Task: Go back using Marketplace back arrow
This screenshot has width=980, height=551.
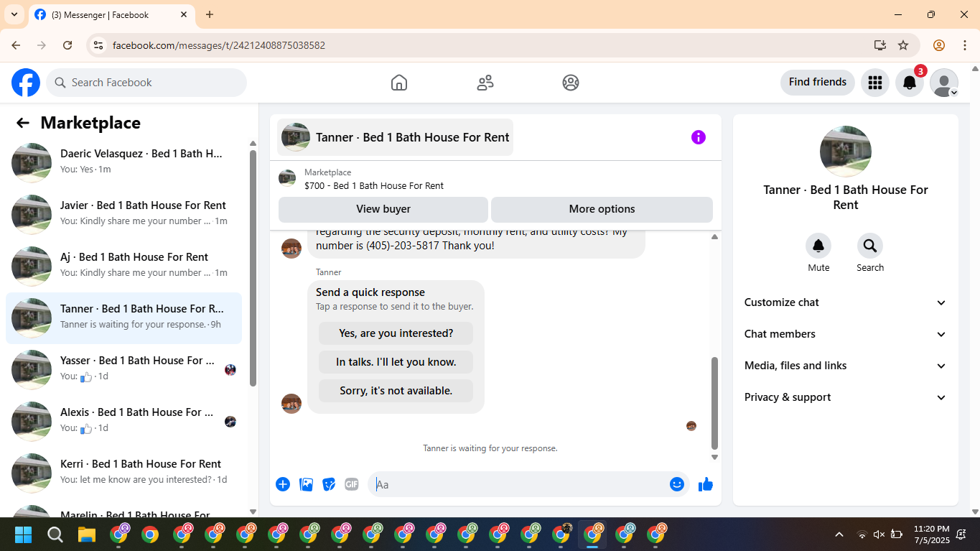Action: pos(23,123)
